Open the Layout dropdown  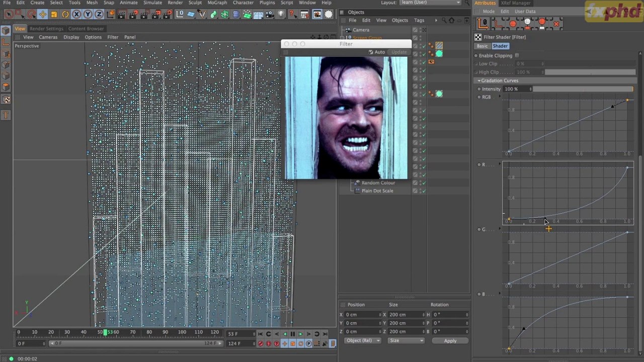[x=431, y=3]
